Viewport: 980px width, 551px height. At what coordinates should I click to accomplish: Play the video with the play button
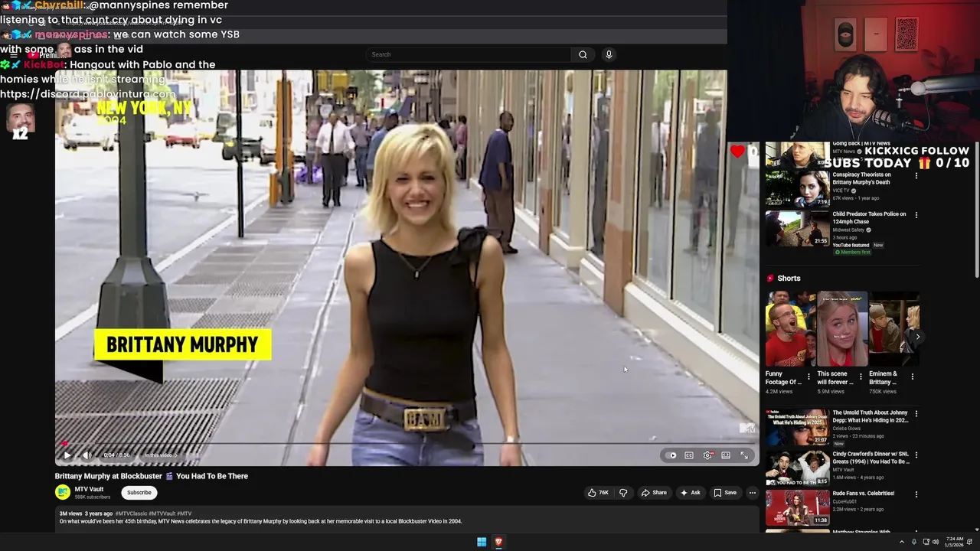coord(67,455)
